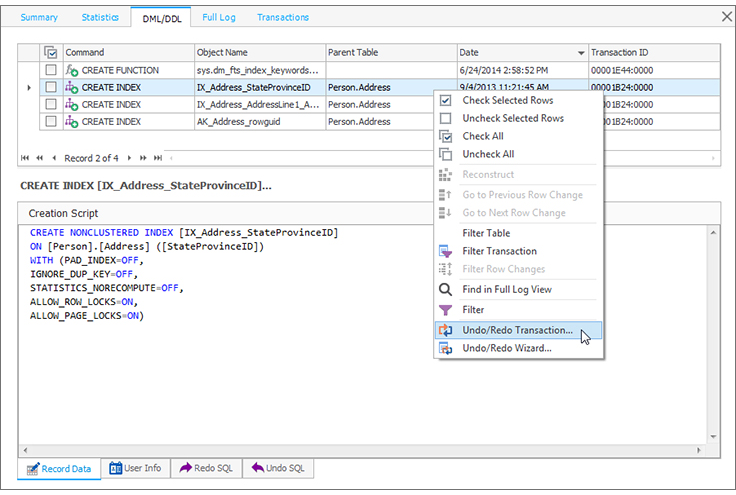Image resolution: width=736 pixels, height=495 pixels.
Task: Check the IX_Address_StateProvinceID row checkbox
Action: [51, 87]
